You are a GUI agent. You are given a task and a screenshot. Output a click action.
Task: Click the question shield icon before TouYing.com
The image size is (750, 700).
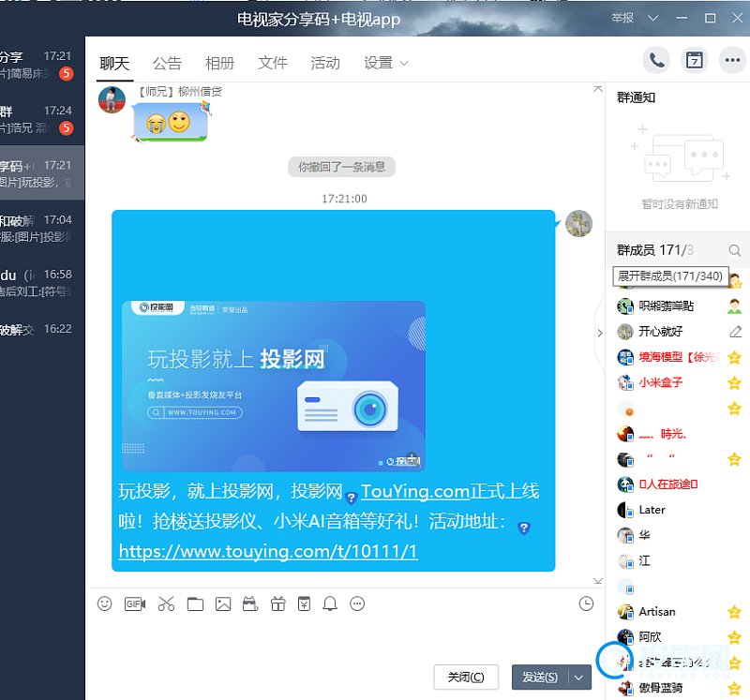click(351, 498)
